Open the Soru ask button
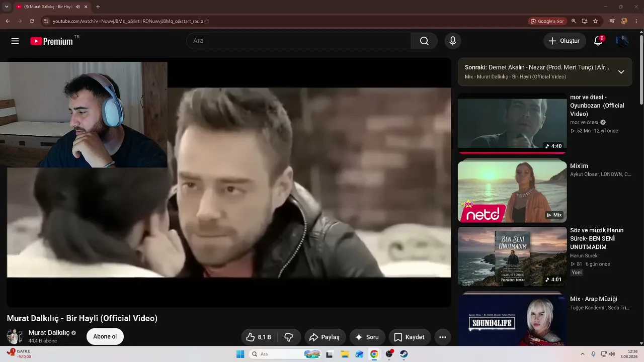This screenshot has height=362, width=644. tap(367, 337)
